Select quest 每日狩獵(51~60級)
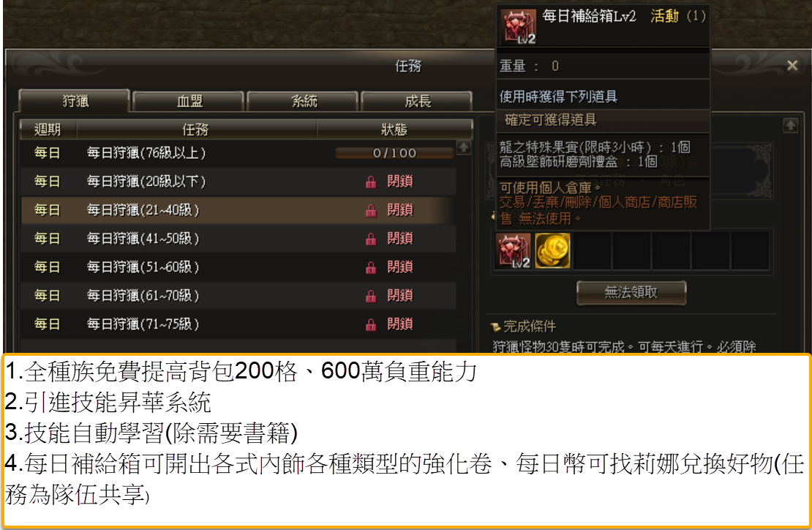Image resolution: width=812 pixels, height=530 pixels. 238,267
